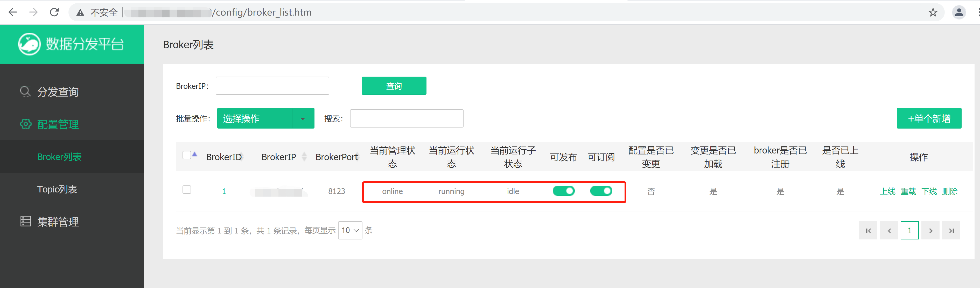Select the checkbox for Broker 1 row
This screenshot has height=288, width=980.
(x=187, y=190)
